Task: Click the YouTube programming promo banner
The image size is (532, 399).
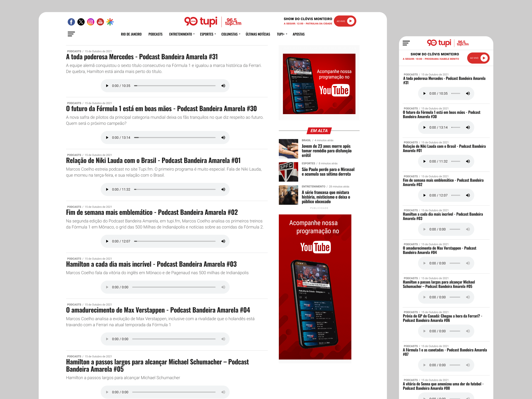Action: (x=319, y=84)
